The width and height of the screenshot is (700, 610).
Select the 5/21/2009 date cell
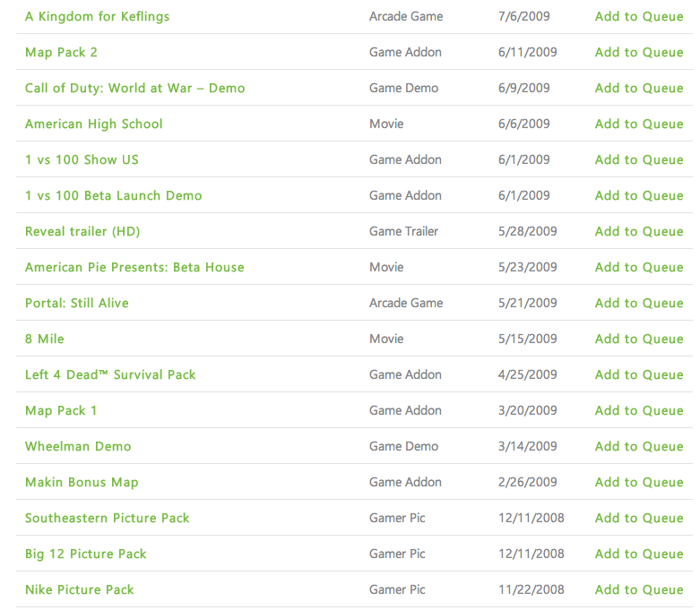(x=528, y=303)
